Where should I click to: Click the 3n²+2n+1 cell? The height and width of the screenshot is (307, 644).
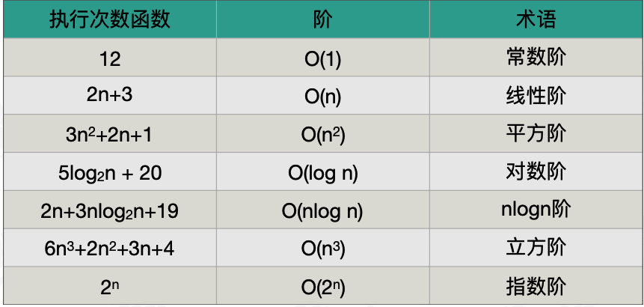110,133
